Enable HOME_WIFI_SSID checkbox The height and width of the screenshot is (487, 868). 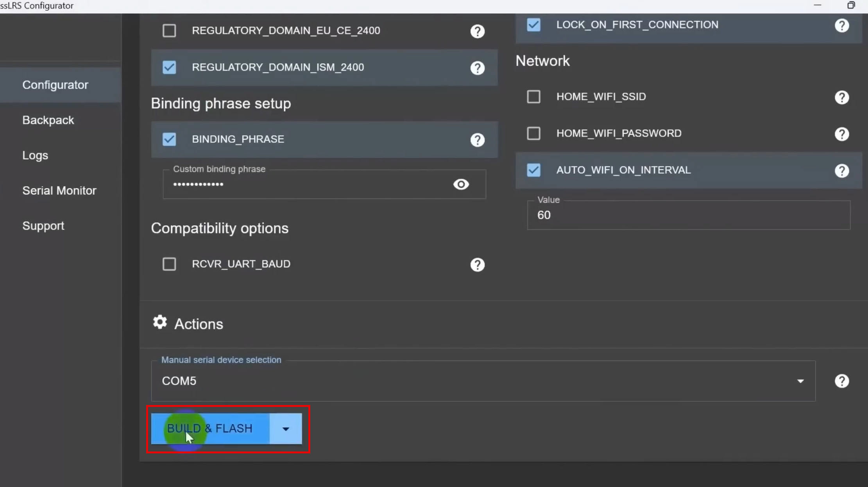pyautogui.click(x=533, y=96)
